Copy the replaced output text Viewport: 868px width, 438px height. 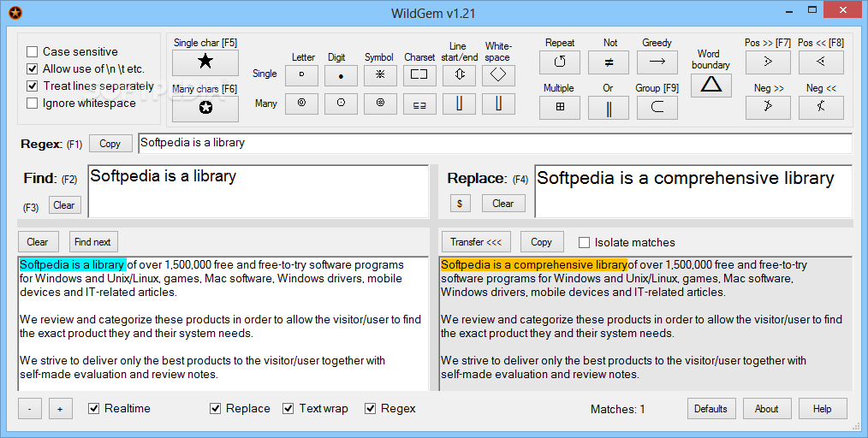point(541,242)
